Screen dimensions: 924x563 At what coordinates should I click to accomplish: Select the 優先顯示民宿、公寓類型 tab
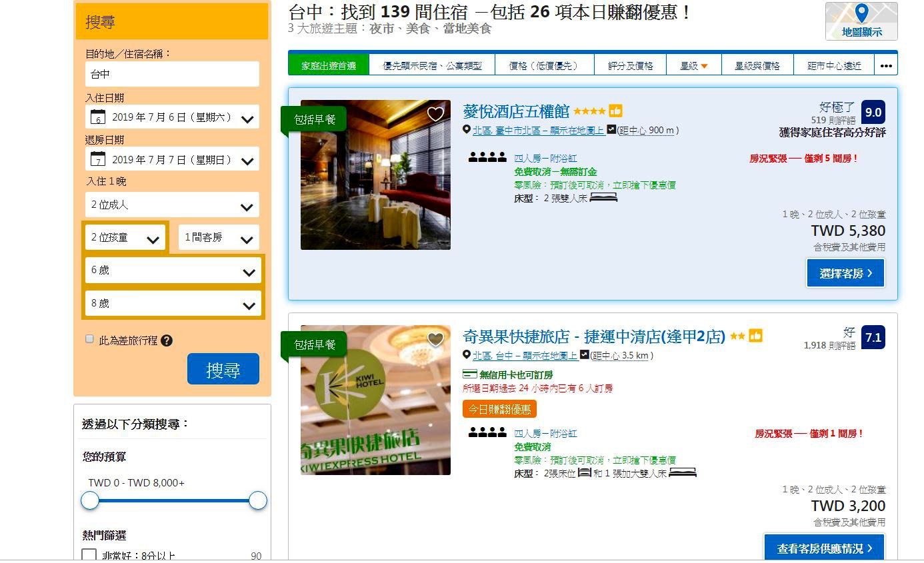pos(432,65)
